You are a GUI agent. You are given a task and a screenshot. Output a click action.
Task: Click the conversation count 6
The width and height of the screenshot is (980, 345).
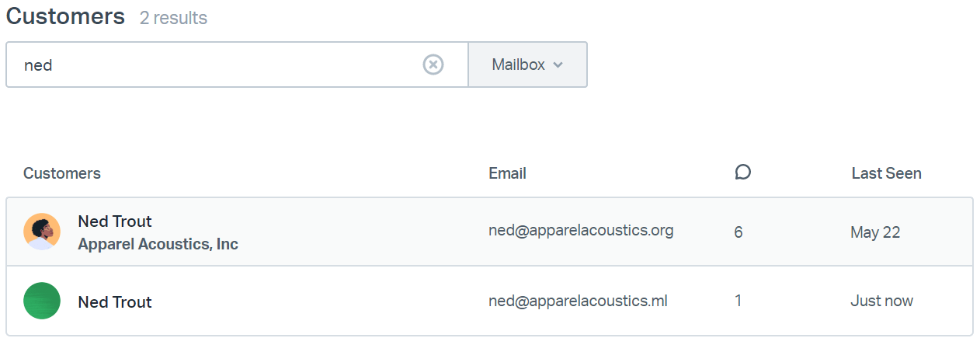coord(738,232)
